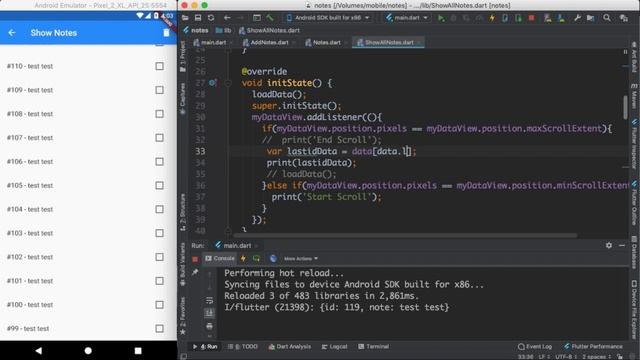Stop the running app with red square

coord(531,18)
